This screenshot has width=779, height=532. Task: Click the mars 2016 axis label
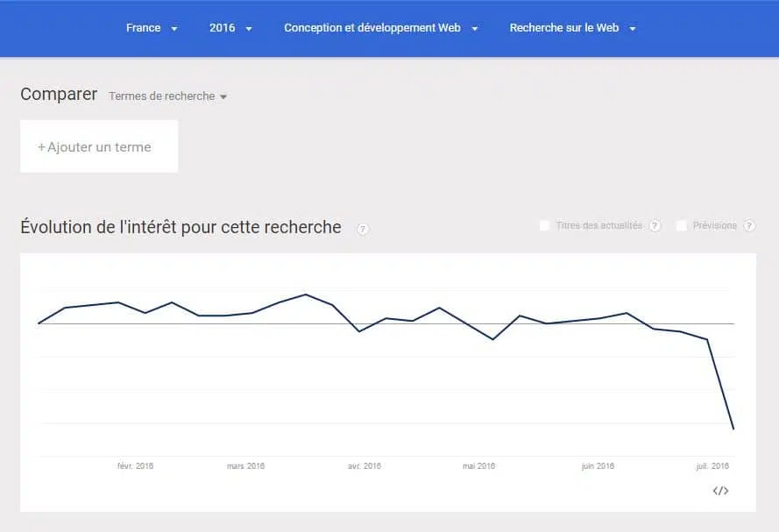point(245,466)
